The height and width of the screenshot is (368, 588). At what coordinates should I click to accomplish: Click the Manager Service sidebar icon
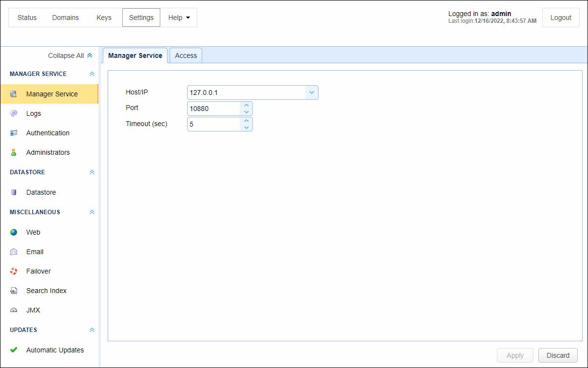tap(14, 94)
